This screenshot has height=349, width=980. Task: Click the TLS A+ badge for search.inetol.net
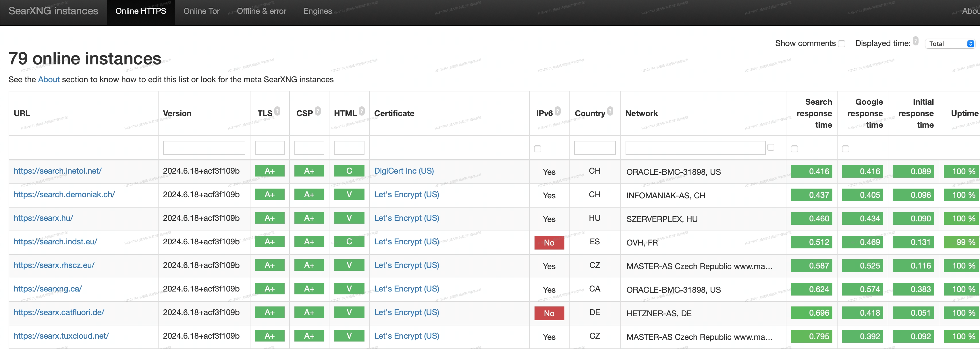point(270,171)
